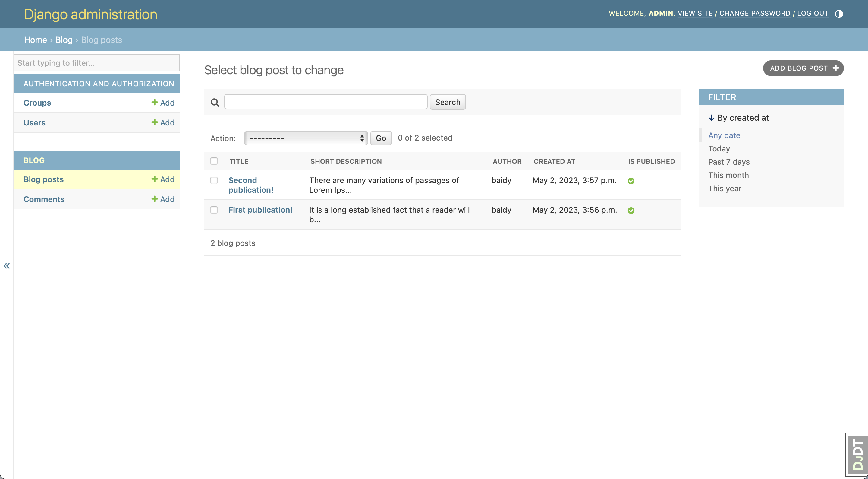Screen dimensions: 868x479
Task: Focus the blog post search field
Action: click(325, 102)
